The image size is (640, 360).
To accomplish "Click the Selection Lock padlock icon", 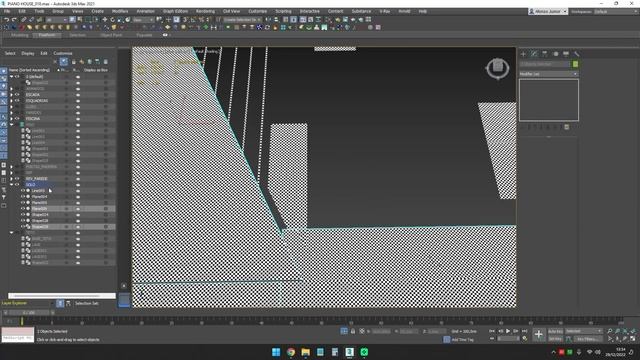I will [353, 331].
